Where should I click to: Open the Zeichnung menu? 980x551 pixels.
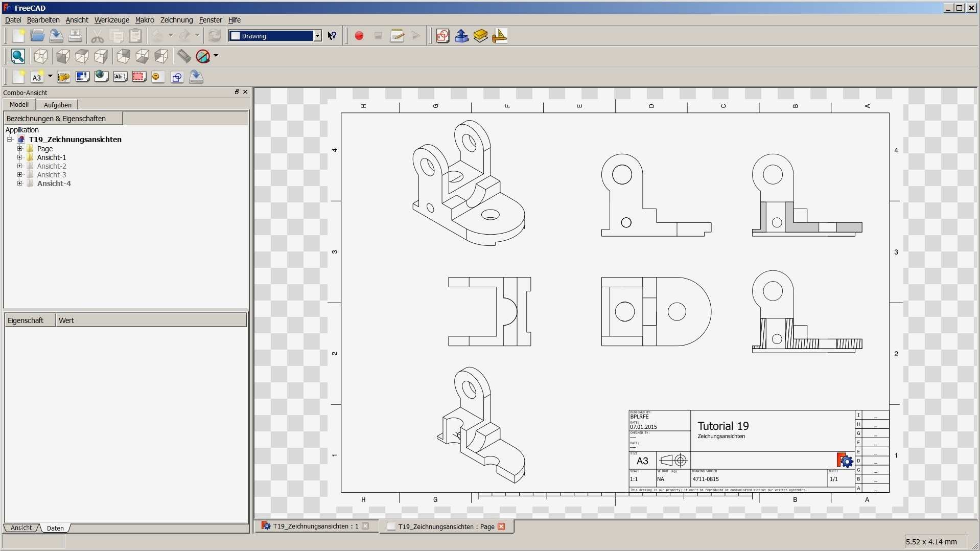coord(176,20)
